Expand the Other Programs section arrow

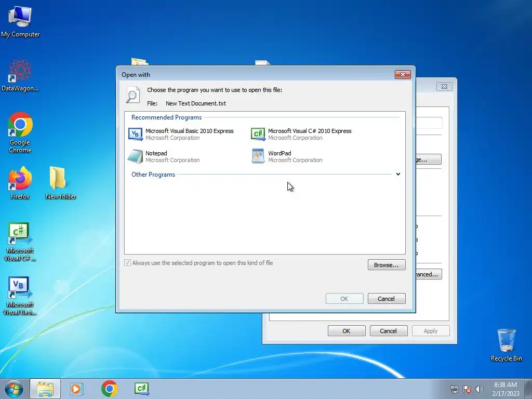pyautogui.click(x=398, y=175)
